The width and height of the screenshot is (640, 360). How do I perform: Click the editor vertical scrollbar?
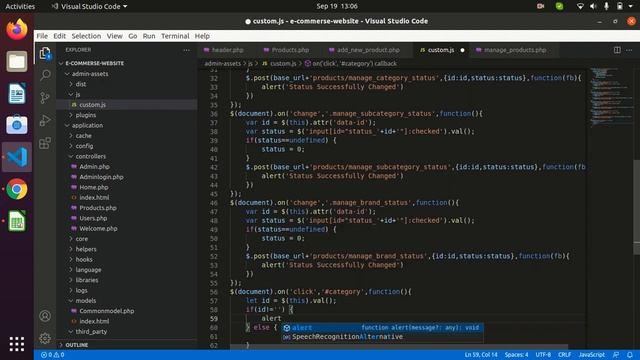(x=636, y=208)
